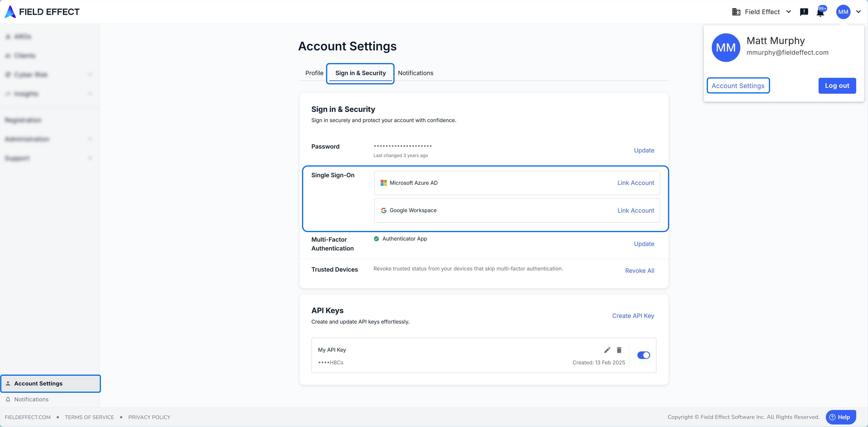The image size is (868, 427).
Task: Delete My API Key with the trash icon
Action: pos(619,350)
